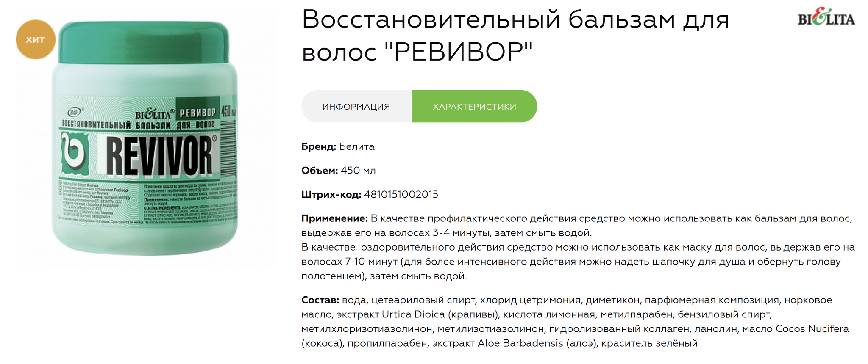868x364 pixels.
Task: Click the product title heading with "РЕВИВОР"
Action: point(515,36)
